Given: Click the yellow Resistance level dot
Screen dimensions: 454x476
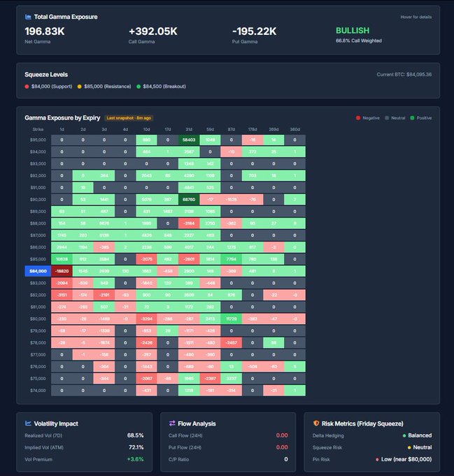Looking at the screenshot, I should point(80,87).
